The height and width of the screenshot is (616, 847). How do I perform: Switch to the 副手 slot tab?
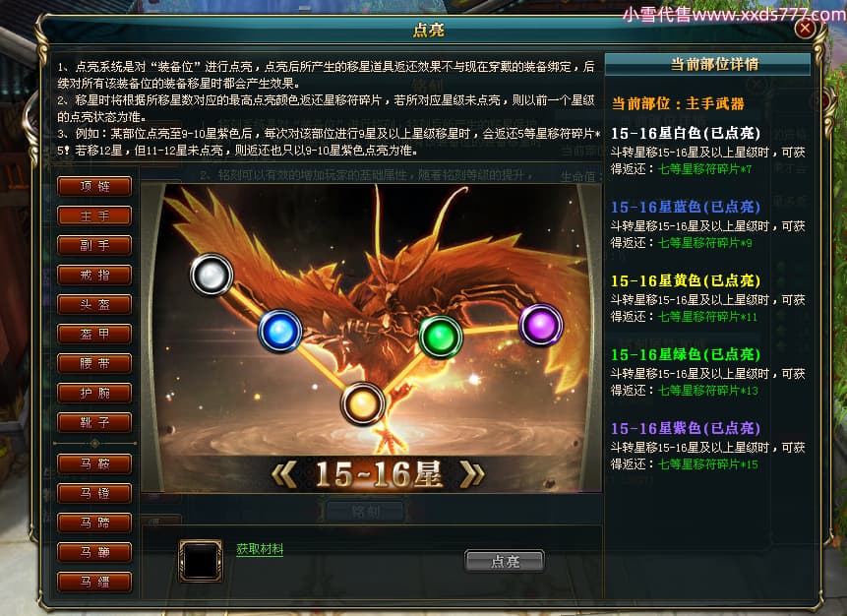point(94,245)
